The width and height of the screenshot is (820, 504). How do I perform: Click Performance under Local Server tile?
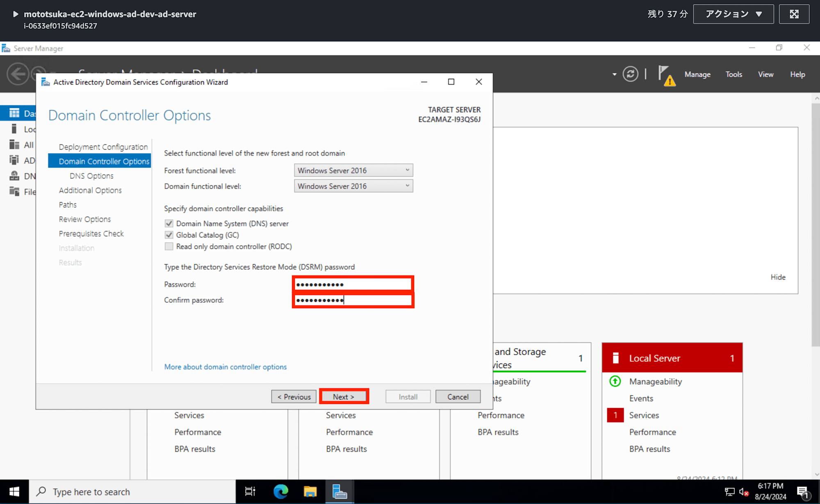(652, 432)
